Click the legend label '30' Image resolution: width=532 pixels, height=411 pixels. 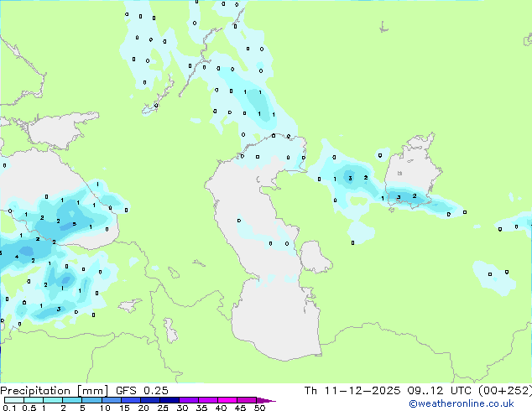pos(182,408)
